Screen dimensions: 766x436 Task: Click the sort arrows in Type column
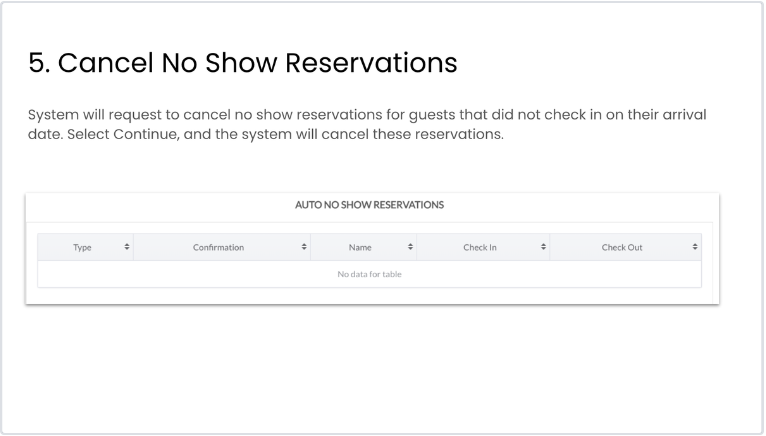coord(126,247)
